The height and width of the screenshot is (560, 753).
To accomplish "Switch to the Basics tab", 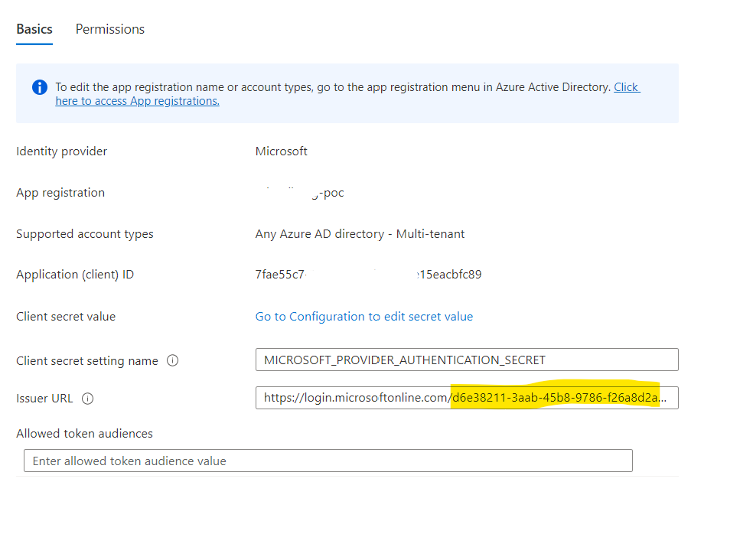I will [x=34, y=29].
